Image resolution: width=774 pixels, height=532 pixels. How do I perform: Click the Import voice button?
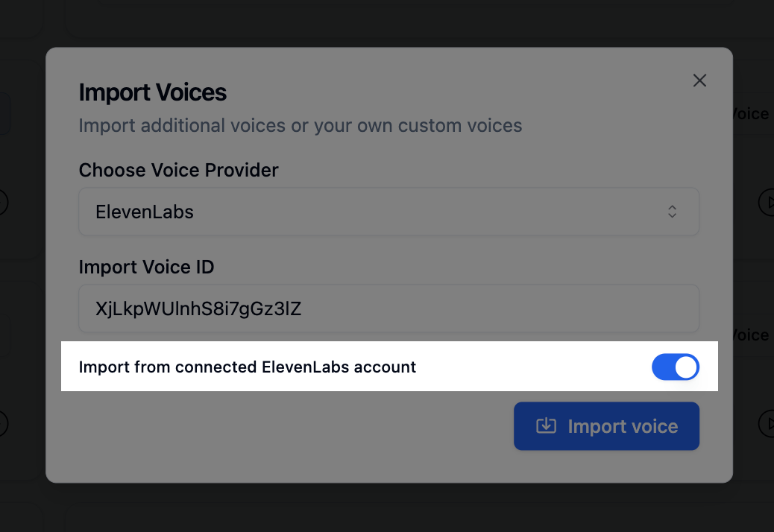coord(607,426)
